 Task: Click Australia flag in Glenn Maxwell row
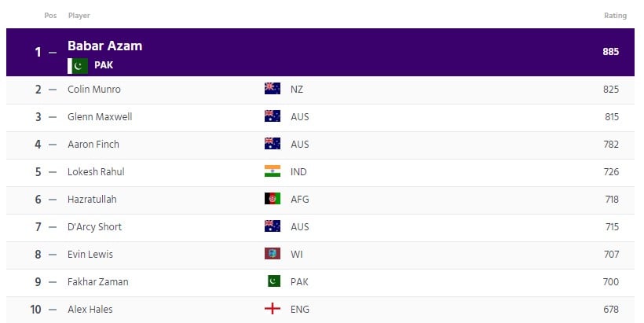click(x=273, y=116)
